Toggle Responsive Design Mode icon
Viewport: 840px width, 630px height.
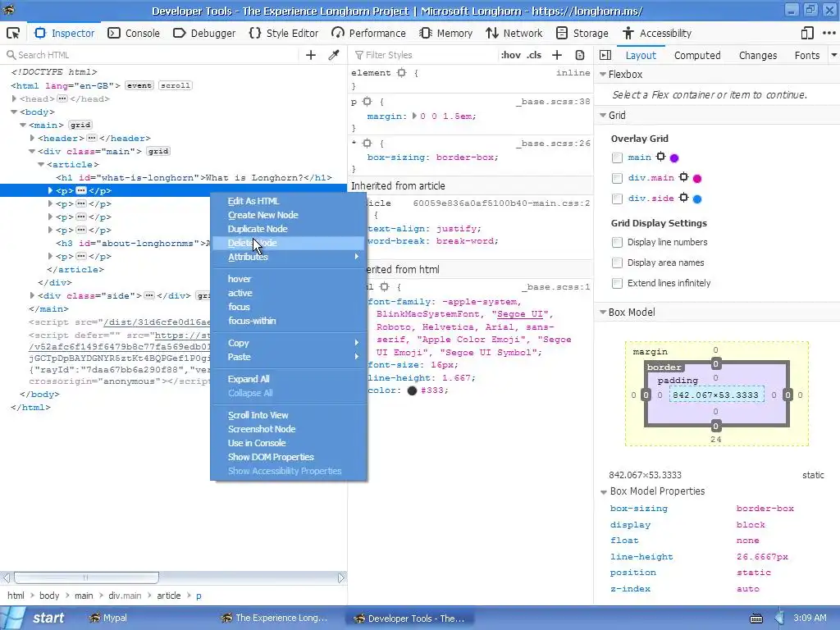click(x=807, y=33)
